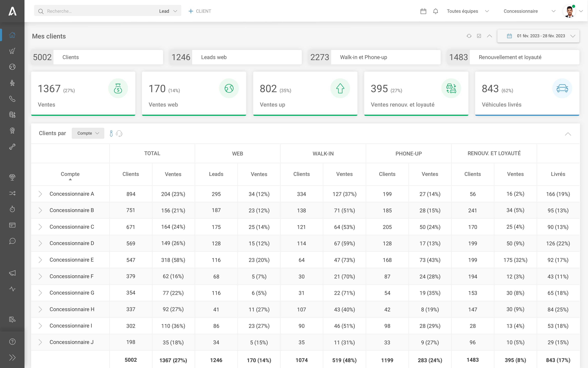This screenshot has height=368, width=588.
Task: Open the Ventes web 170 card
Action: (194, 94)
